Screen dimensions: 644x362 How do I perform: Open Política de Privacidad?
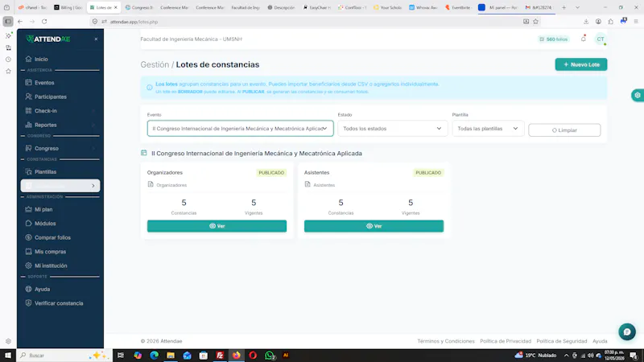(506, 341)
